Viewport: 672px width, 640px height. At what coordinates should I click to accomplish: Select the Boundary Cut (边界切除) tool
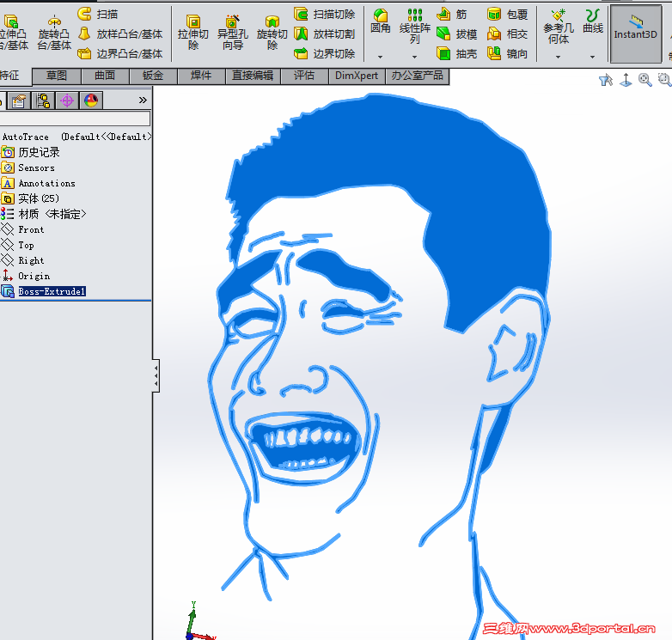coord(325,53)
